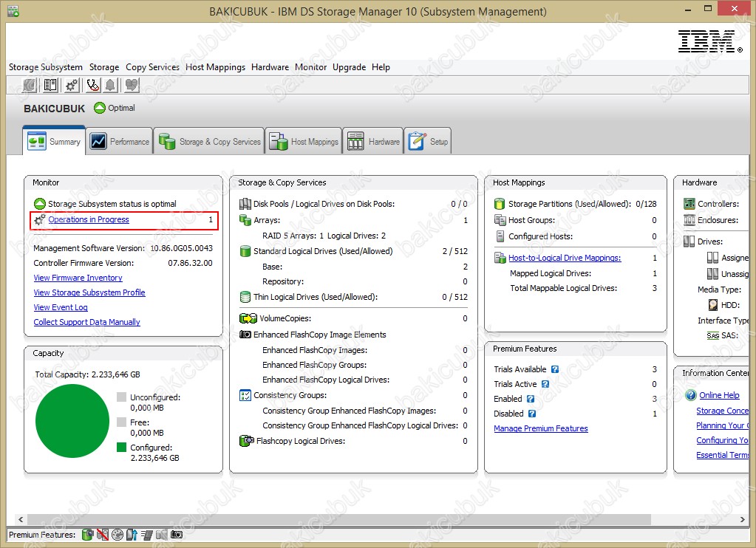Click the IBM logo
This screenshot has width=756, height=548.
tap(710, 41)
